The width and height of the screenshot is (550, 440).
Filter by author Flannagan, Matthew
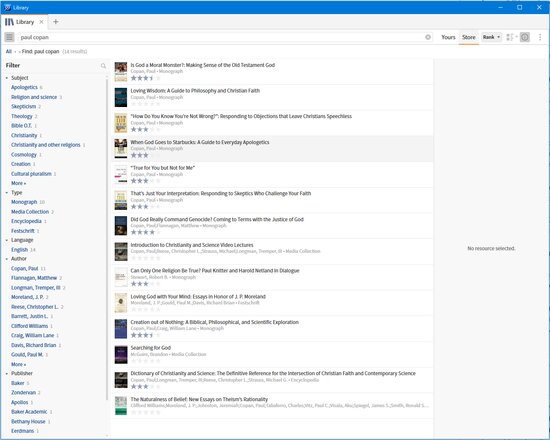(34, 278)
